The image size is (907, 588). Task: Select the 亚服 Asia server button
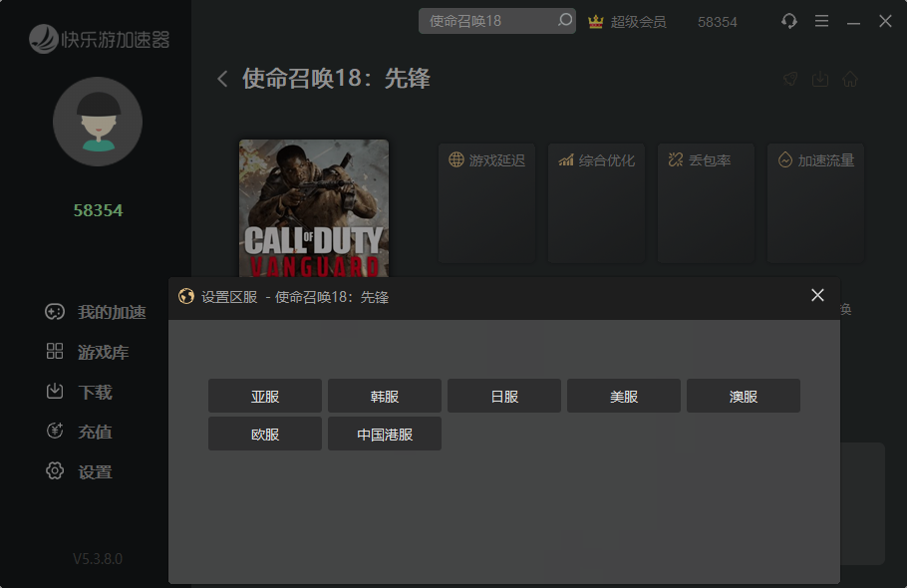click(265, 396)
